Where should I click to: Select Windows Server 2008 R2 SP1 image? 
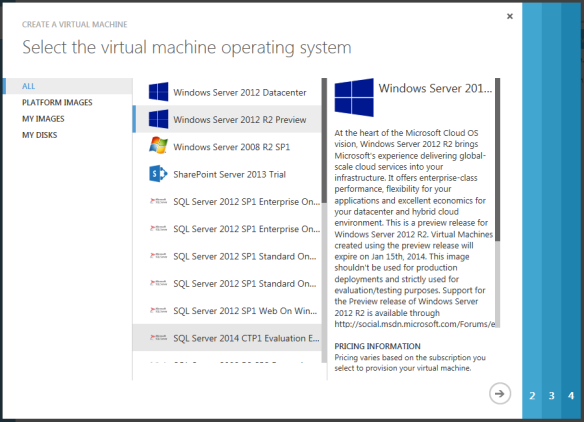(227, 146)
